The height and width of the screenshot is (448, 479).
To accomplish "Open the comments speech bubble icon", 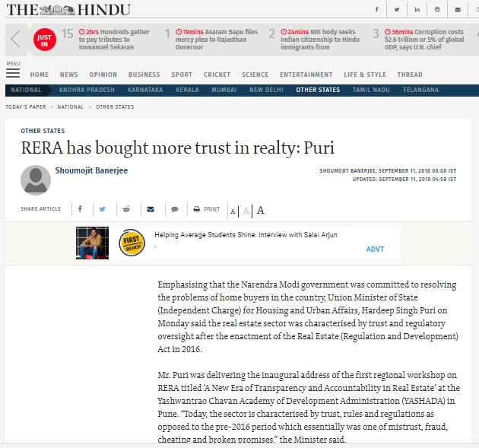I will coord(175,209).
